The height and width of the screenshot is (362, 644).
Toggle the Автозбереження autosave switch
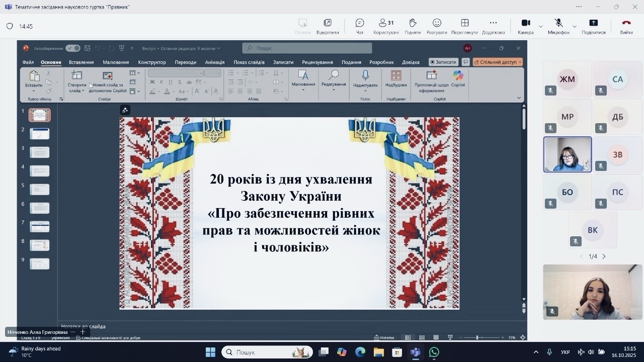pyautogui.click(x=73, y=48)
